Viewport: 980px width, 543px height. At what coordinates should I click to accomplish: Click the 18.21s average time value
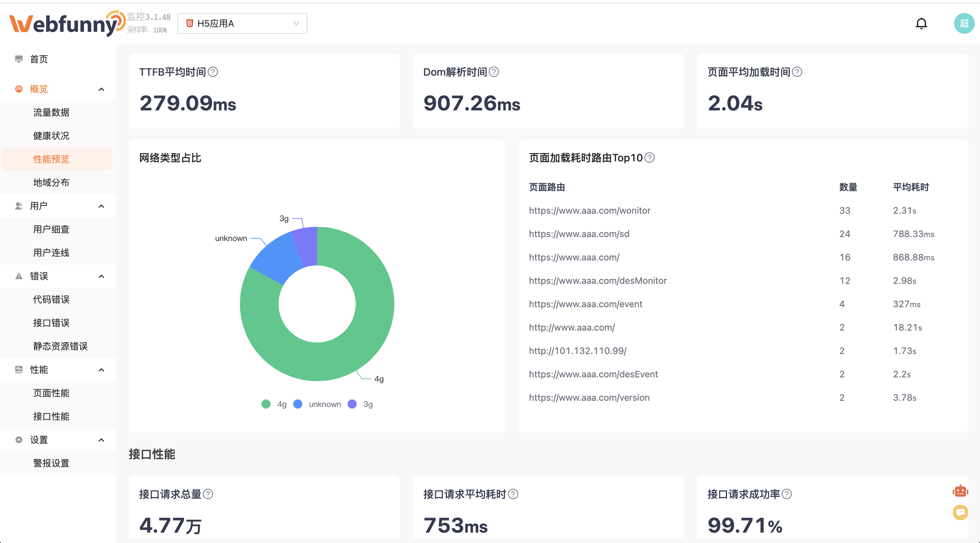coord(907,327)
